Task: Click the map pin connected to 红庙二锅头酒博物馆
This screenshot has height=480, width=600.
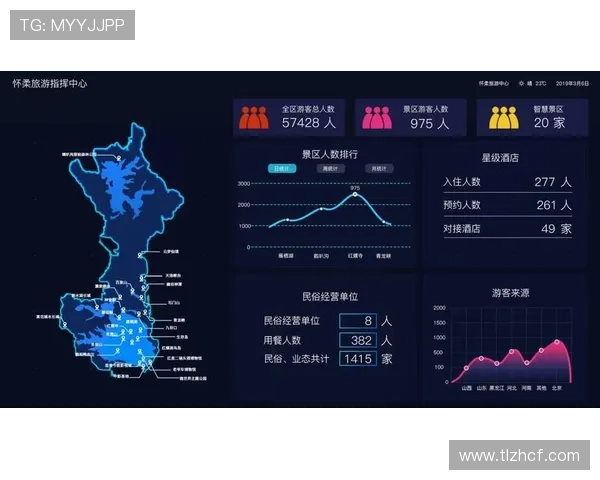Action: tap(143, 358)
